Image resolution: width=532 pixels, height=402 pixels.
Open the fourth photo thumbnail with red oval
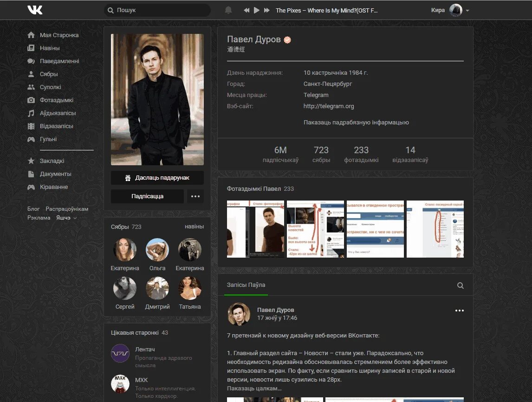pyautogui.click(x=435, y=229)
